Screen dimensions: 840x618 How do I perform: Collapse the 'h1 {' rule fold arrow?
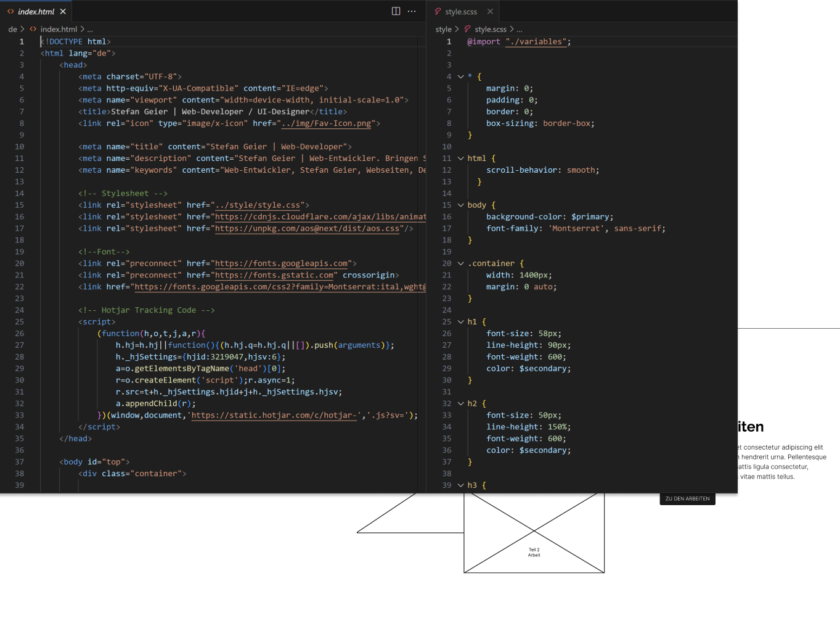tap(460, 322)
